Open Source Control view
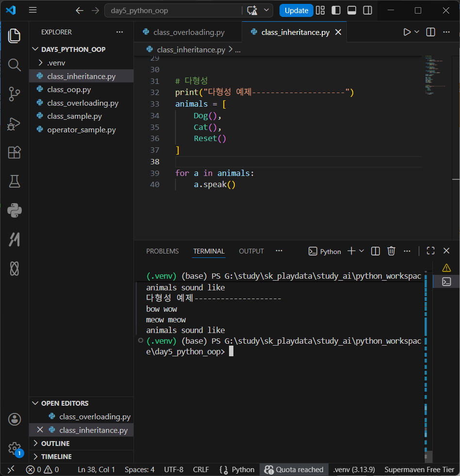Image resolution: width=460 pixels, height=476 pixels. click(x=14, y=94)
